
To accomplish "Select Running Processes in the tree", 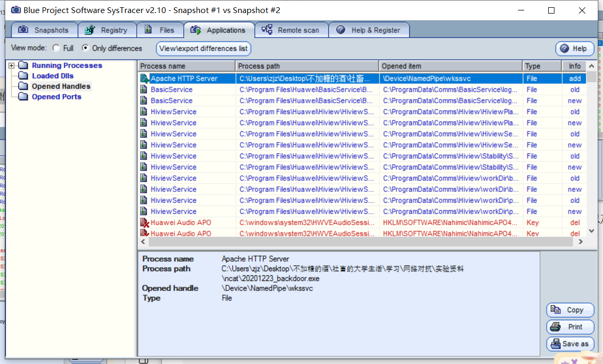I will (x=67, y=65).
